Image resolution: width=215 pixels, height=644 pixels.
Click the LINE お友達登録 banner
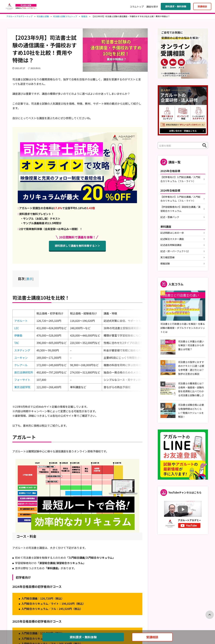183,455
